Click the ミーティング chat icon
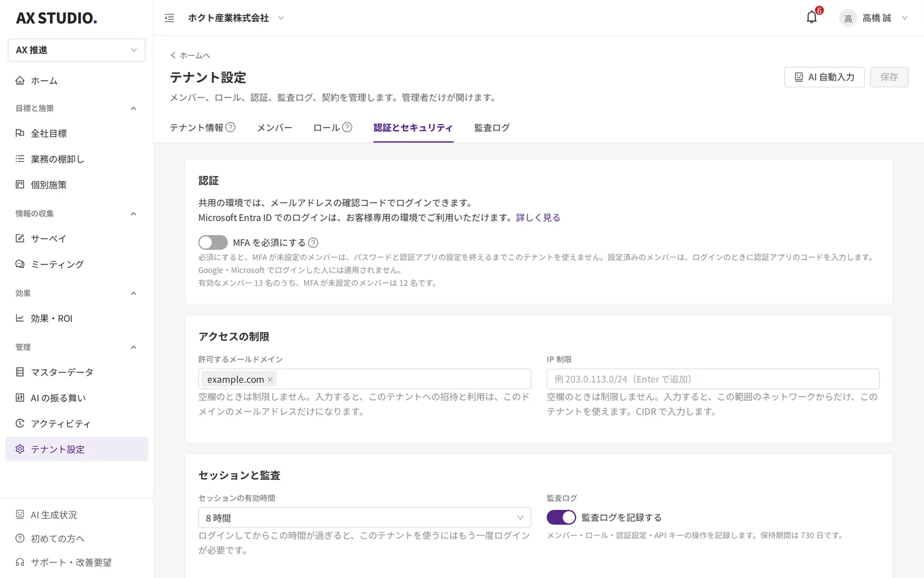This screenshot has width=924, height=578. tap(20, 264)
